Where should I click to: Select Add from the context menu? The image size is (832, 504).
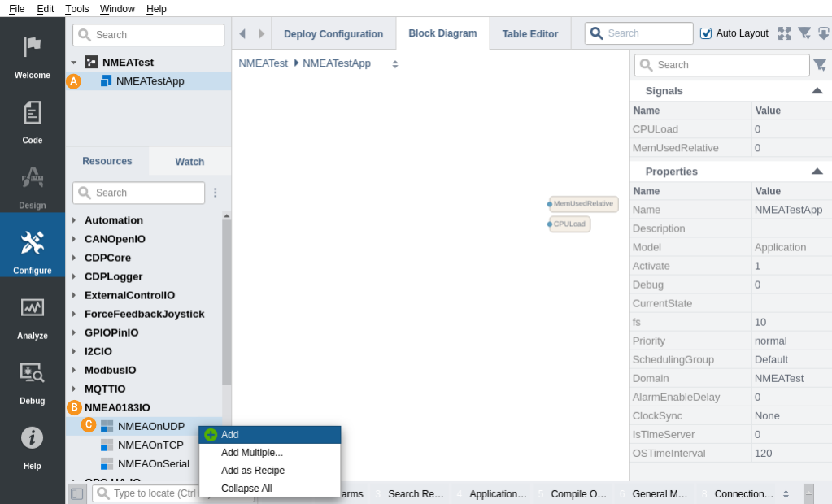[230, 435]
